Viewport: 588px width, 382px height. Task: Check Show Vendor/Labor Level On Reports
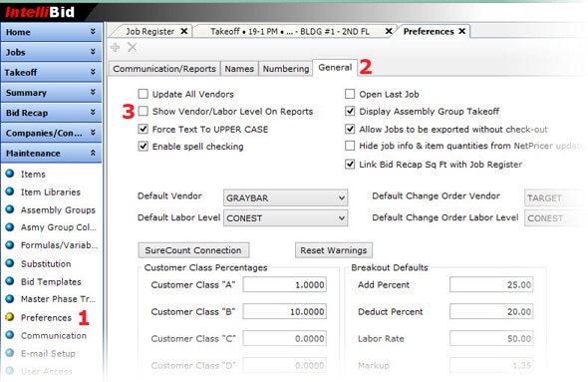tap(143, 111)
